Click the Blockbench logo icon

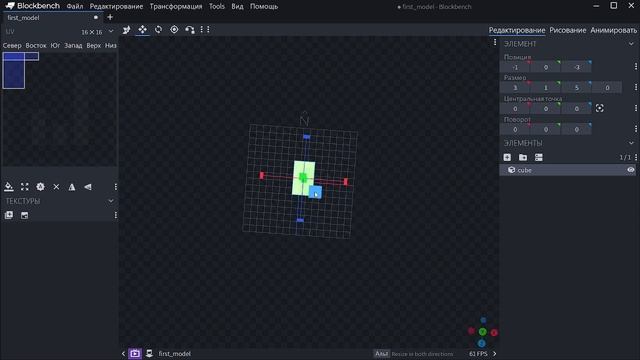click(x=10, y=6)
